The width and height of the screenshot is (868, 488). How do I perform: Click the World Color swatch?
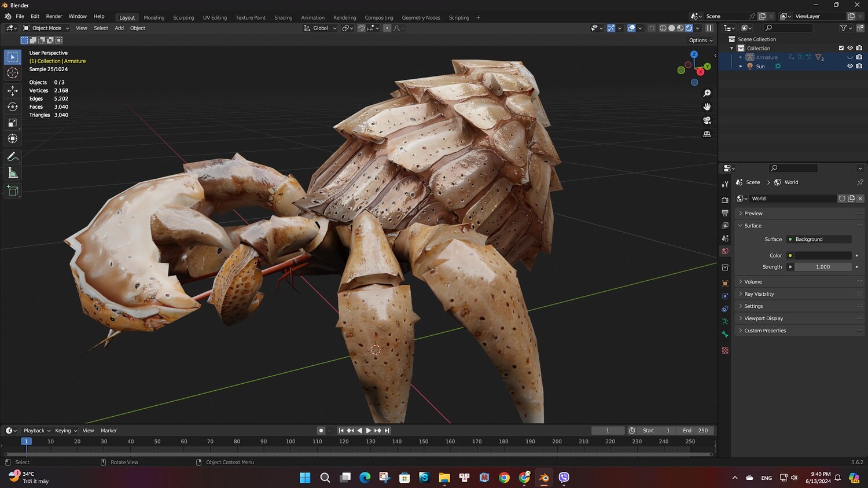(822, 255)
